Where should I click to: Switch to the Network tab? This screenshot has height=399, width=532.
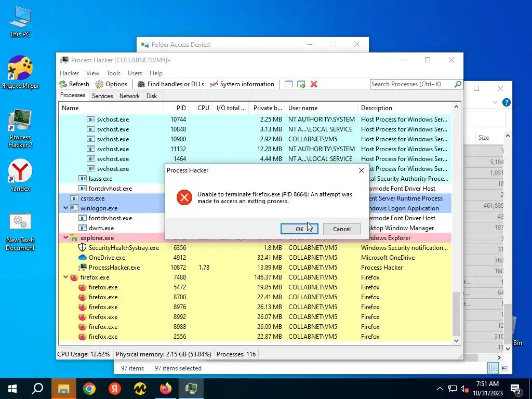coord(129,96)
